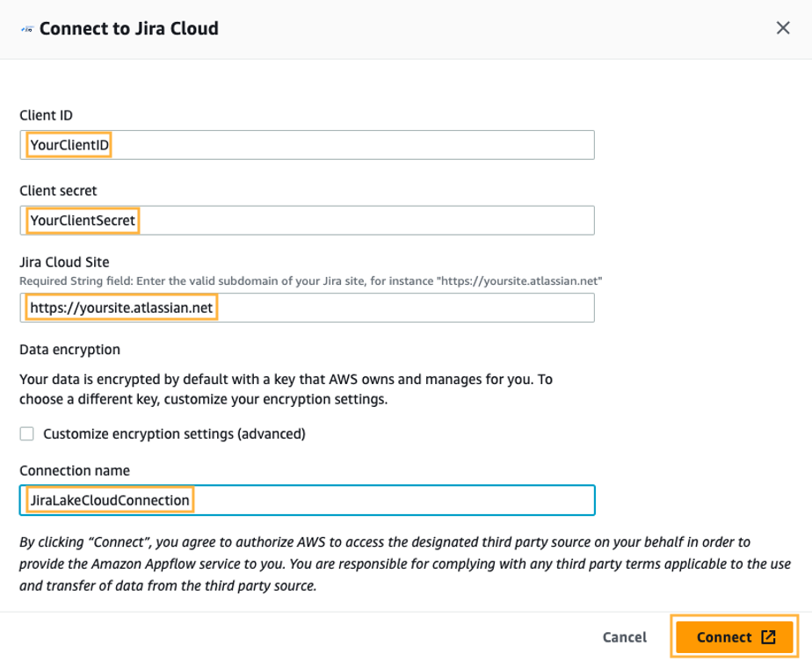812x661 pixels.
Task: Click the orange Connect button
Action: (735, 637)
